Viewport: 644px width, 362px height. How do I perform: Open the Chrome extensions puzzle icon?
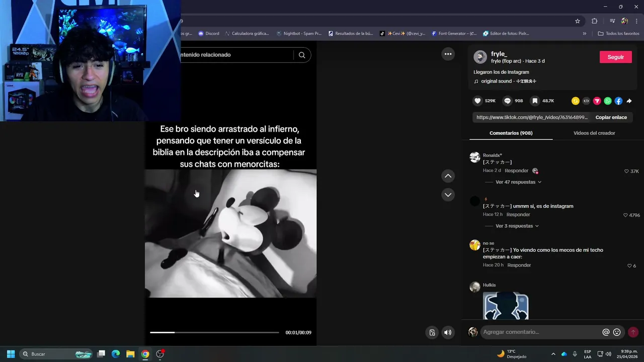pyautogui.click(x=595, y=21)
